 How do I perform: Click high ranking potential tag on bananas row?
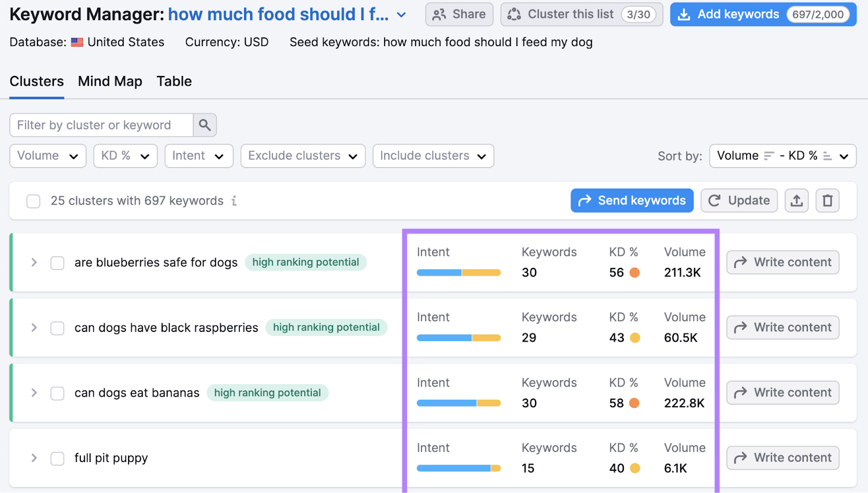pyautogui.click(x=267, y=393)
